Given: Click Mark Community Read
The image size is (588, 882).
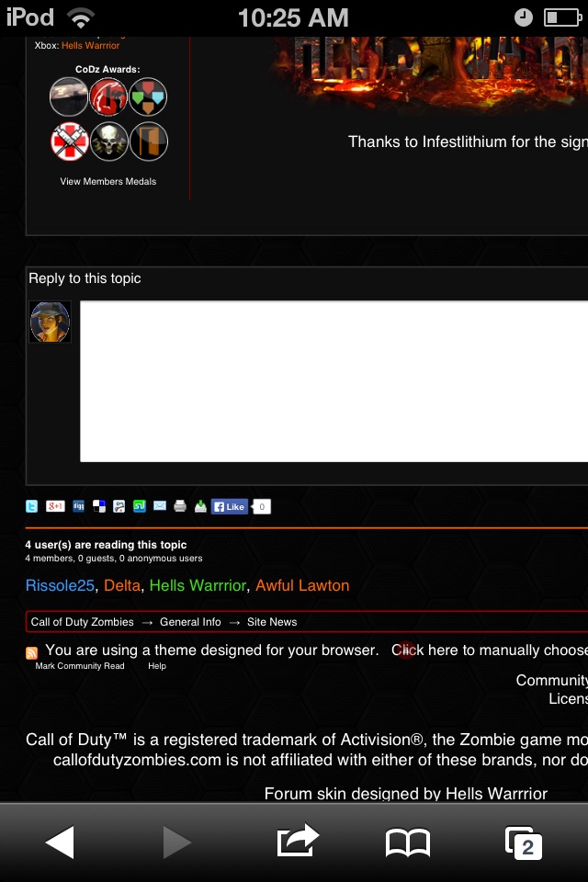Looking at the screenshot, I should click(x=80, y=666).
